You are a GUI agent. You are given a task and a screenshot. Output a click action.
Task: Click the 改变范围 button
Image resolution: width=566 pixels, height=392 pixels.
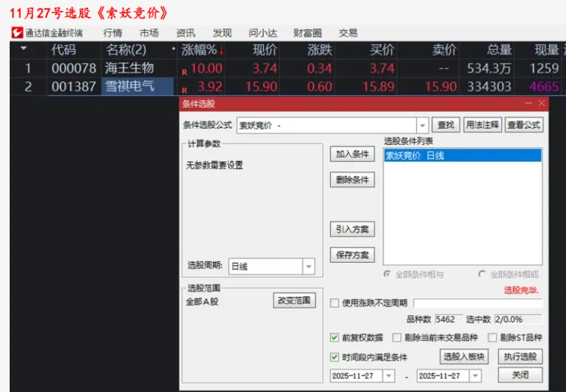pos(294,301)
